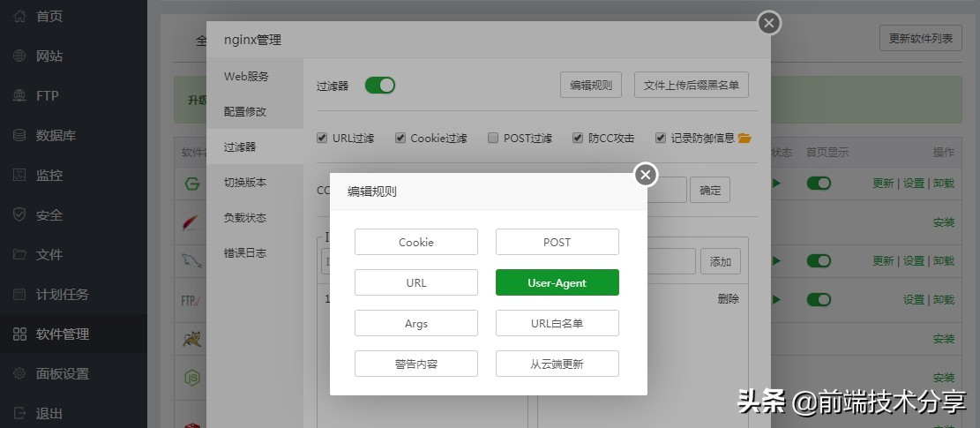Uncheck the 记录防御信息 checkbox

pyautogui.click(x=661, y=138)
